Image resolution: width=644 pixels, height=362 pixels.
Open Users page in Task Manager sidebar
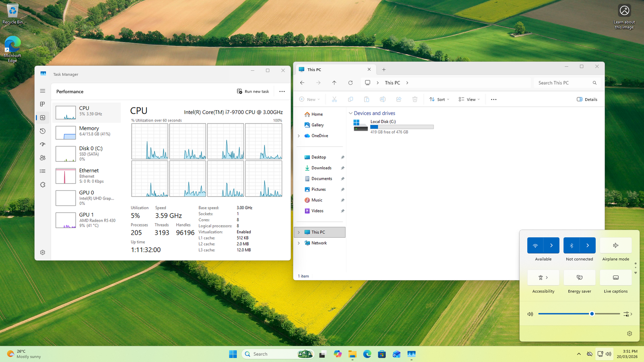coord(43,158)
